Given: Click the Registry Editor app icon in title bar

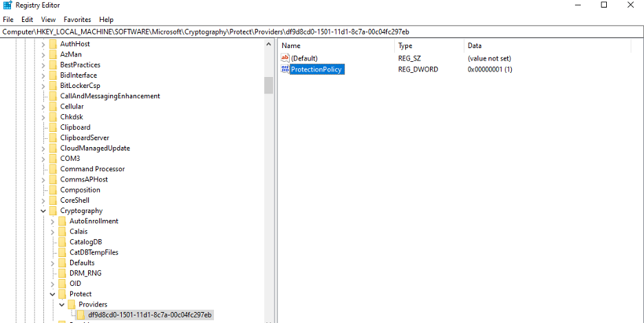Looking at the screenshot, I should (x=7, y=5).
